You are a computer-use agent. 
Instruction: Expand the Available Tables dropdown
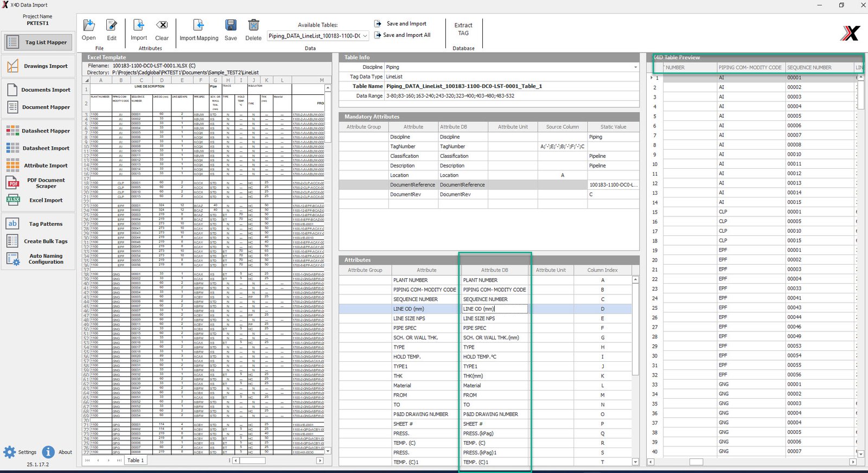365,36
